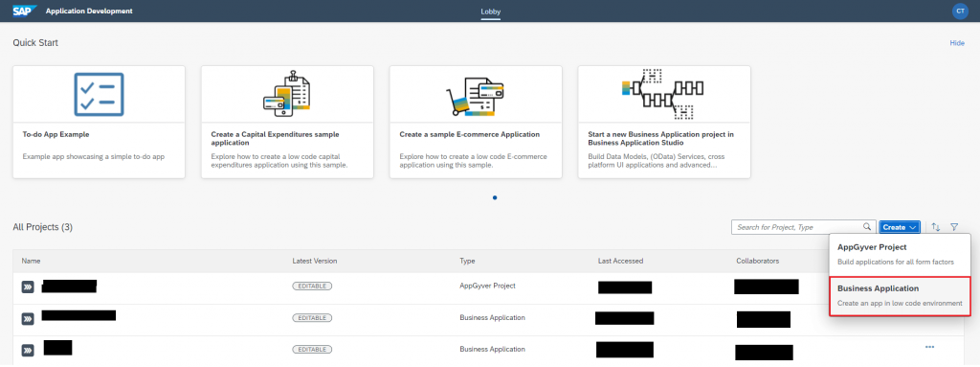Open the CT user avatar menu
Image resolution: width=980 pixels, height=367 pixels.
click(959, 11)
